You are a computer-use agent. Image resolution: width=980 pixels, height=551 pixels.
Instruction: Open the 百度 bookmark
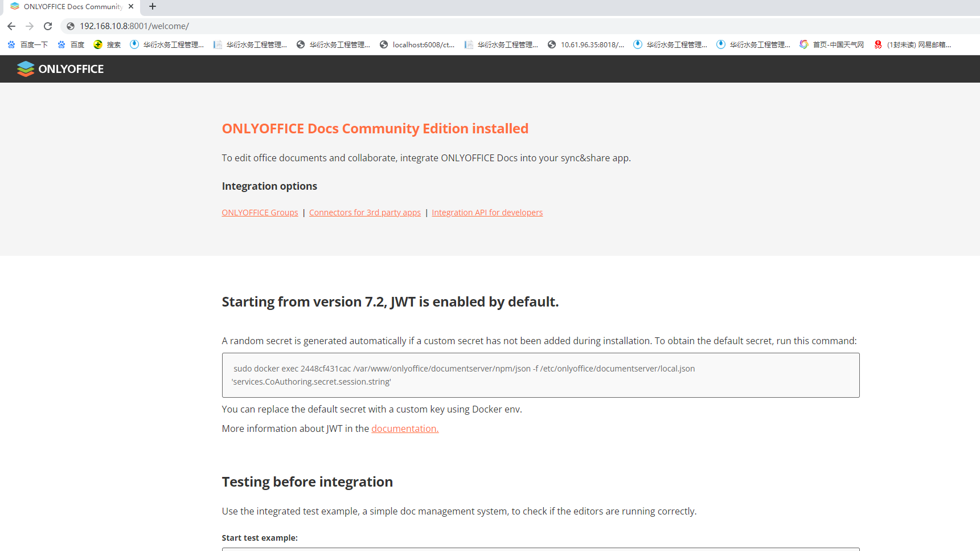coord(71,44)
